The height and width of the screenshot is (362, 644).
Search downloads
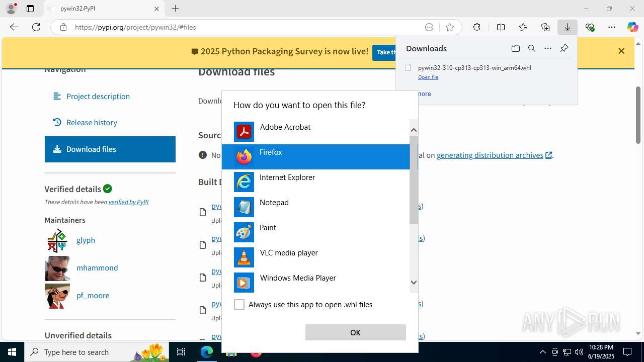pos(531,48)
